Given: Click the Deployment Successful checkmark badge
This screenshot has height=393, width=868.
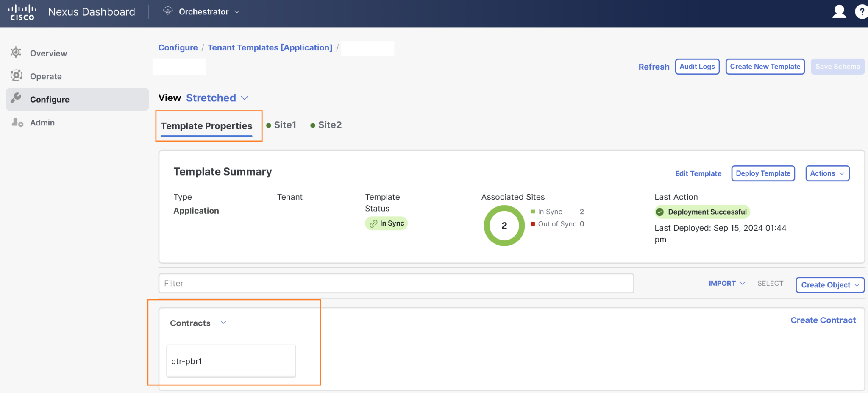Looking at the screenshot, I should pos(659,212).
